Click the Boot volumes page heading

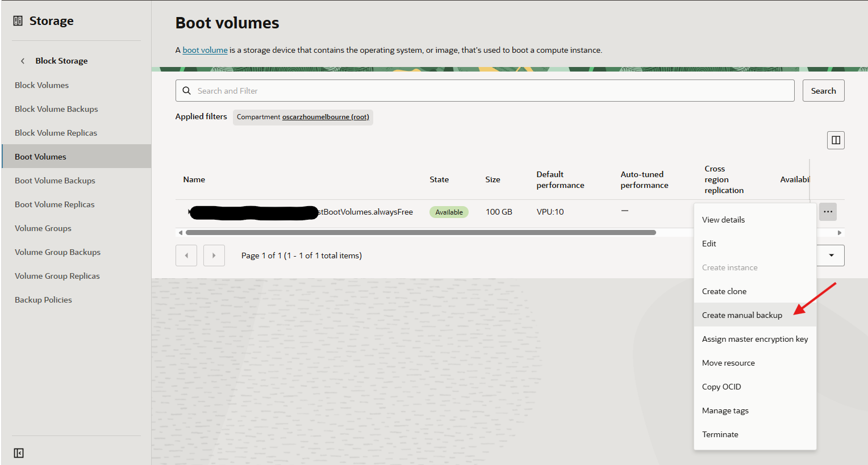227,23
